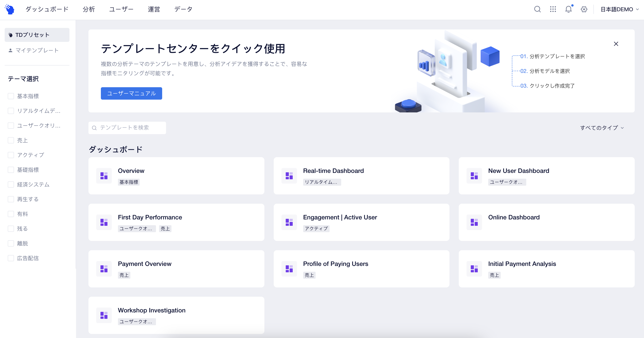Screen dimensions: 644x338
Task: Click step 01. 分析テンプレートを選択 text
Action: tap(552, 56)
